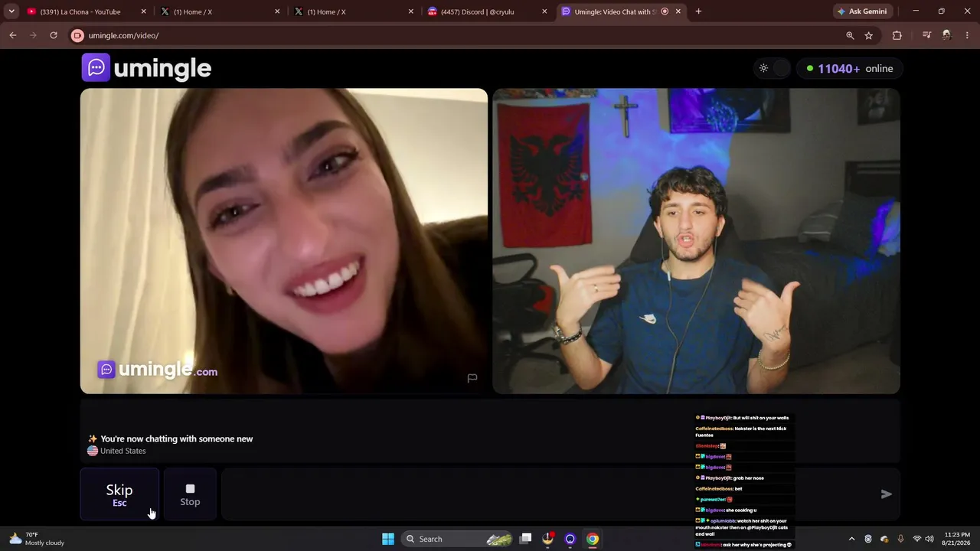Open Ask Gemini panel
980x551 pixels.
tap(862, 11)
